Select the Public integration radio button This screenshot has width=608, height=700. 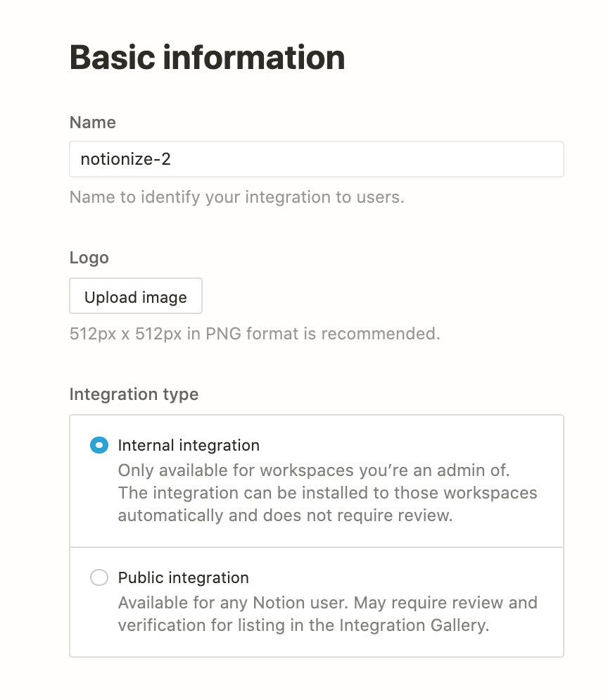coord(99,577)
